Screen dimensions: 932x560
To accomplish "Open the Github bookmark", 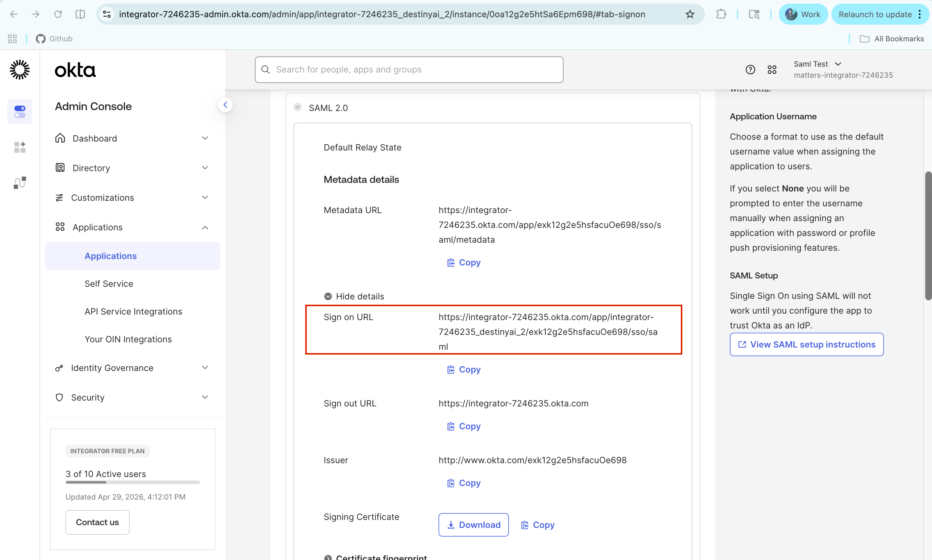I will [x=54, y=39].
